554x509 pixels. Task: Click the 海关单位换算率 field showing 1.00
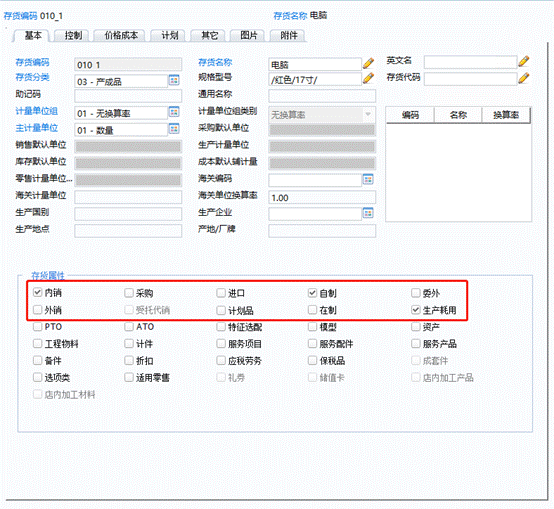pyautogui.click(x=322, y=197)
